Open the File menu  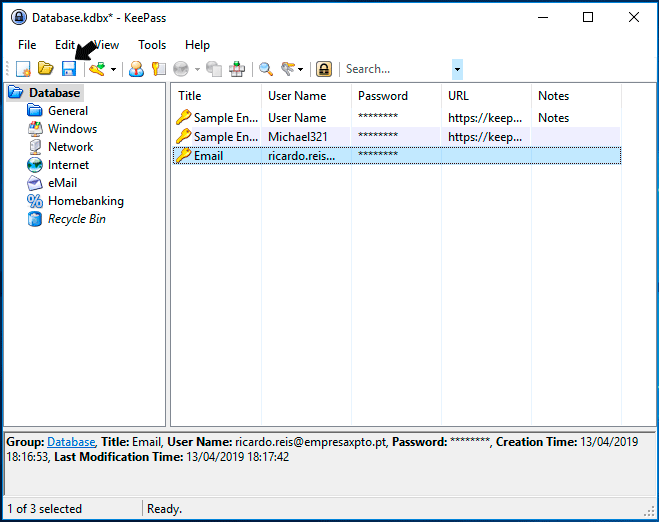[27, 45]
